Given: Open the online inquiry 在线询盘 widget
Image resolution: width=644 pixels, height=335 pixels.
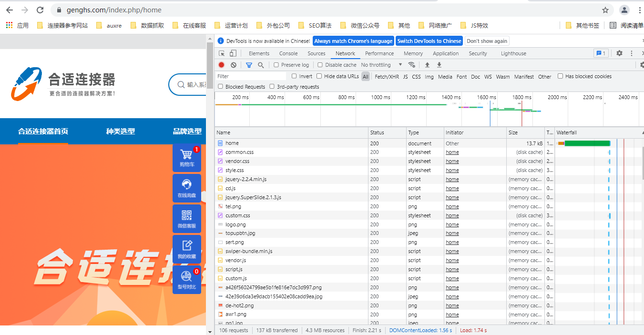Looking at the screenshot, I should (x=187, y=188).
